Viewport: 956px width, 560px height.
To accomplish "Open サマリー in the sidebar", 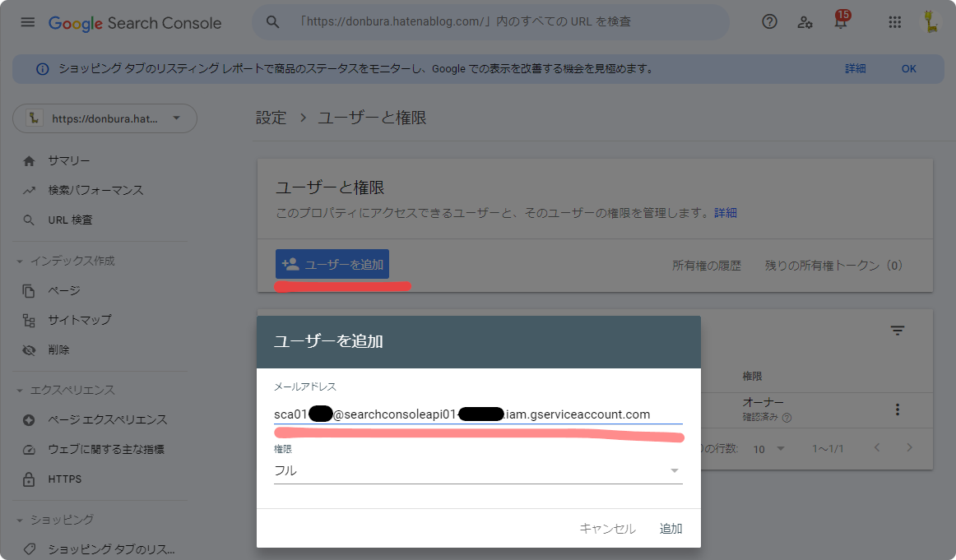I will (x=68, y=161).
